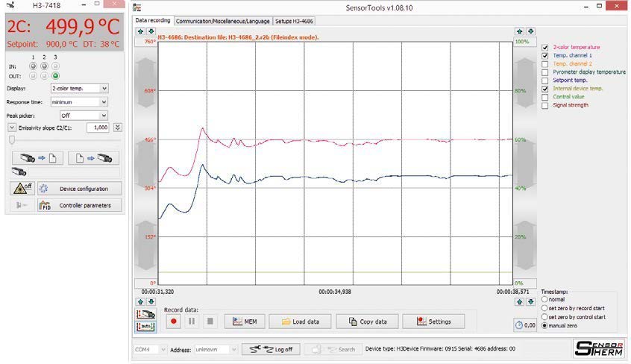The width and height of the screenshot is (631, 364).
Task: Open Device configuration
Action: point(79,189)
